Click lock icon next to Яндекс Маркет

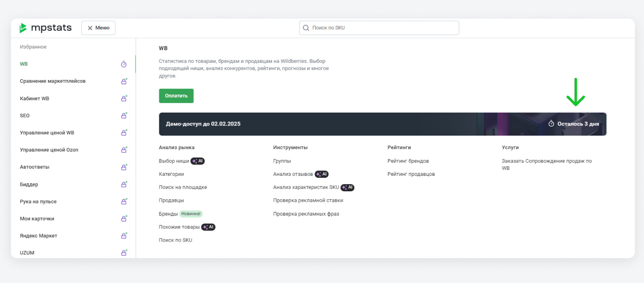(x=124, y=236)
